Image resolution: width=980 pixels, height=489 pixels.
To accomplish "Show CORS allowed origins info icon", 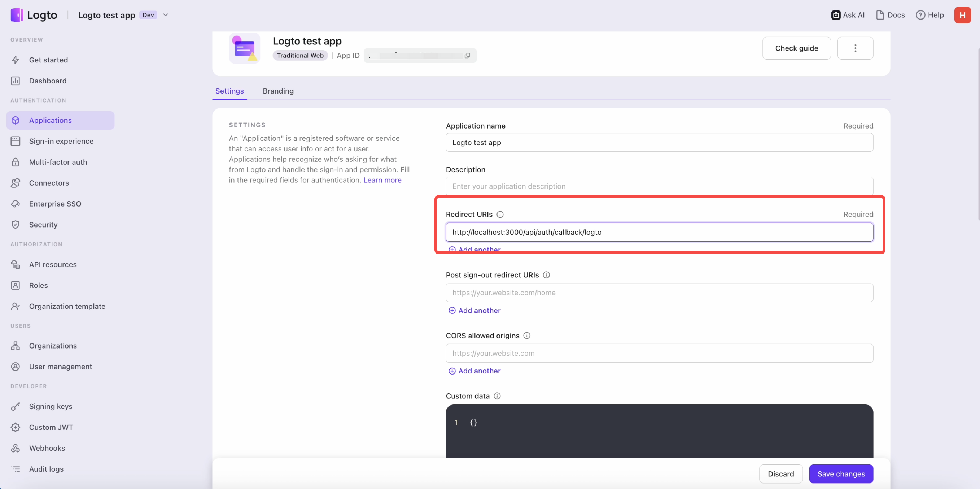I will coord(527,336).
